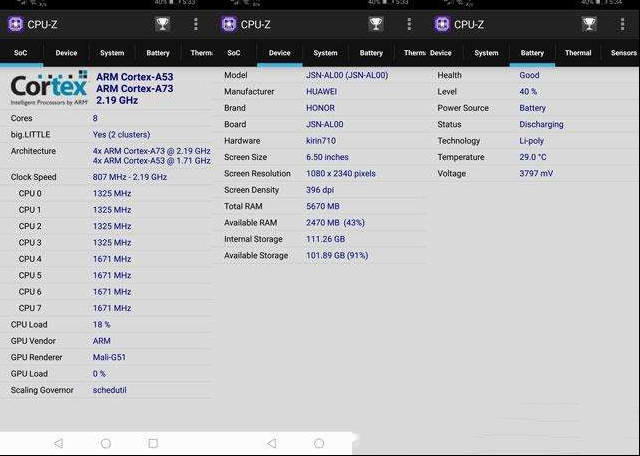Image resolution: width=640 pixels, height=456 pixels.
Task: Select the Manufacturer value HUAWEI
Action: [x=322, y=91]
